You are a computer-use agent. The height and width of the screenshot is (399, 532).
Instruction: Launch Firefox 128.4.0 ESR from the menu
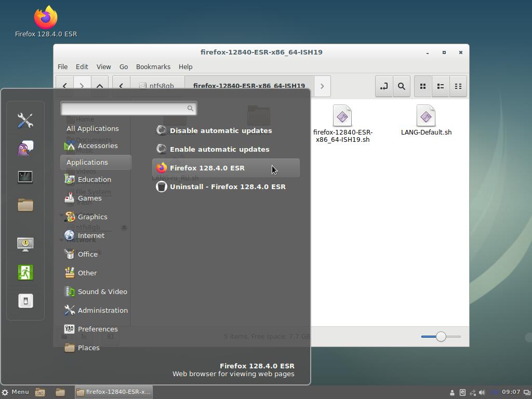pos(226,168)
